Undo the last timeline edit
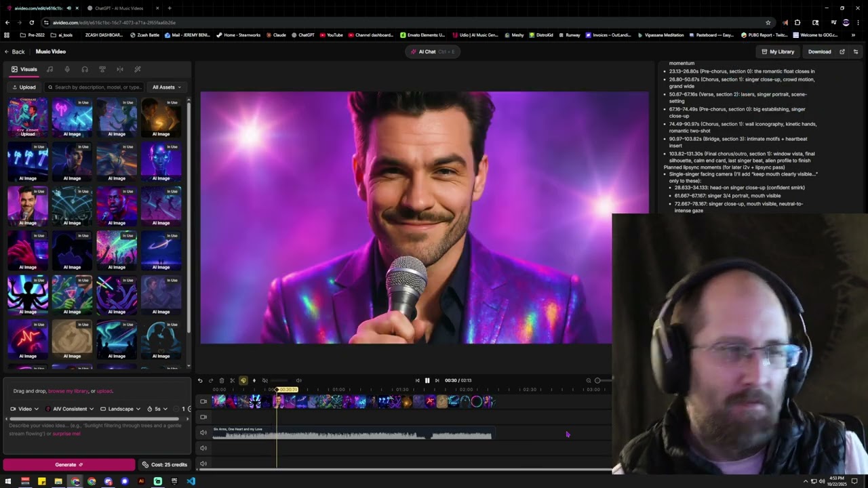 pyautogui.click(x=200, y=380)
